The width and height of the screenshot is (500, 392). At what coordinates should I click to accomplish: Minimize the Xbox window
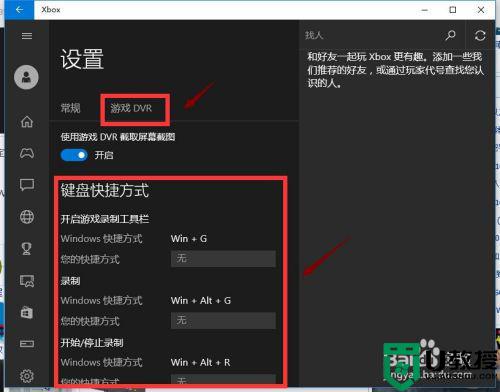click(x=425, y=10)
